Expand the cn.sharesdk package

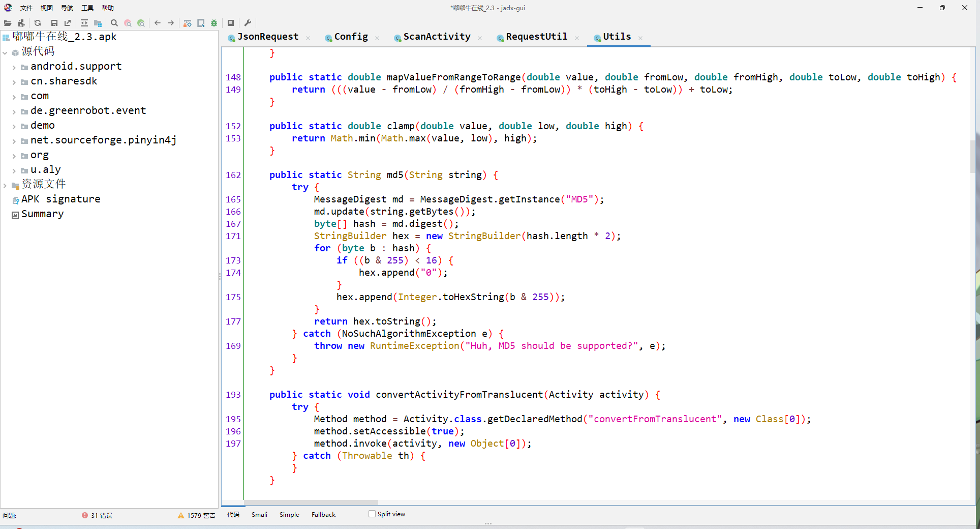[14, 82]
